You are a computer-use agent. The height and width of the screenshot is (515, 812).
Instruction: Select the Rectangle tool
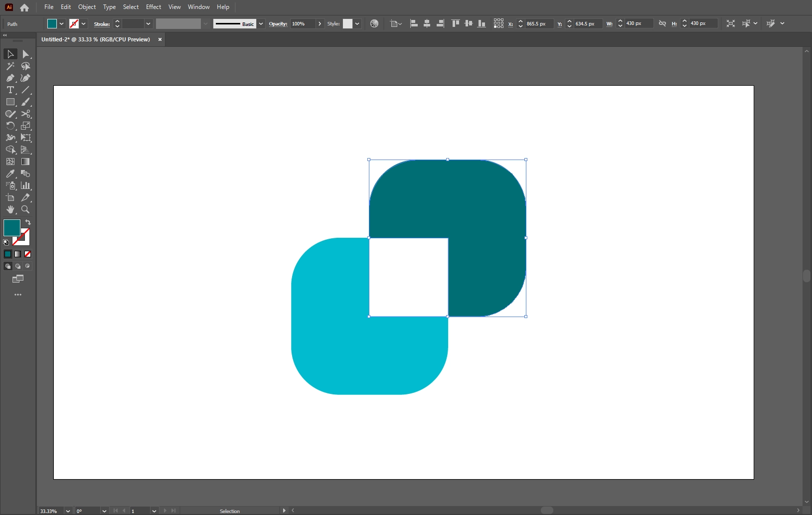(10, 102)
